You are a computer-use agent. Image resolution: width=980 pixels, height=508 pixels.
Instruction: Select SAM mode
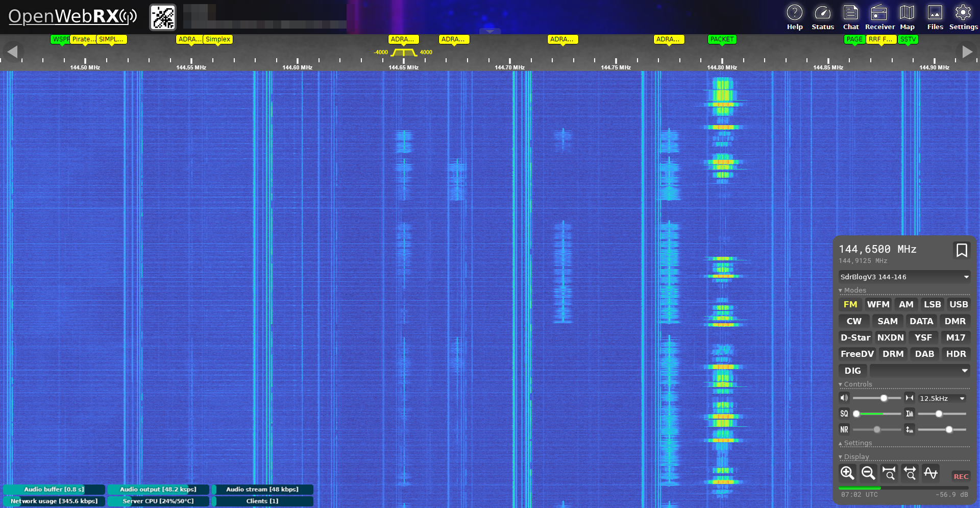point(888,321)
